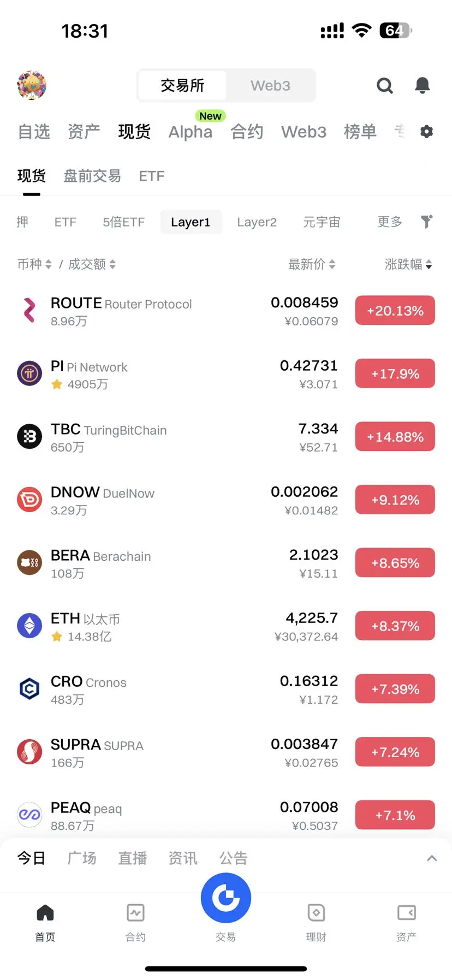Open the 盘前交易 sub-tab
Viewport: 452px width, 980px height.
click(92, 176)
